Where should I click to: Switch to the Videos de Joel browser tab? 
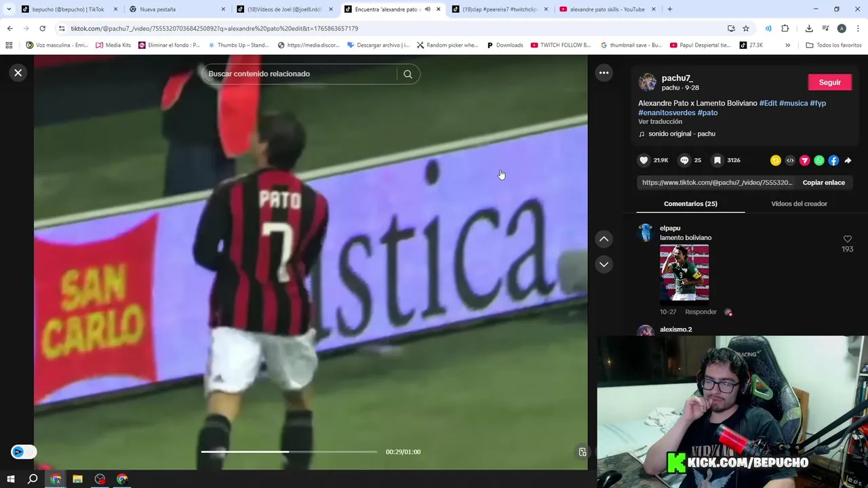283,9
